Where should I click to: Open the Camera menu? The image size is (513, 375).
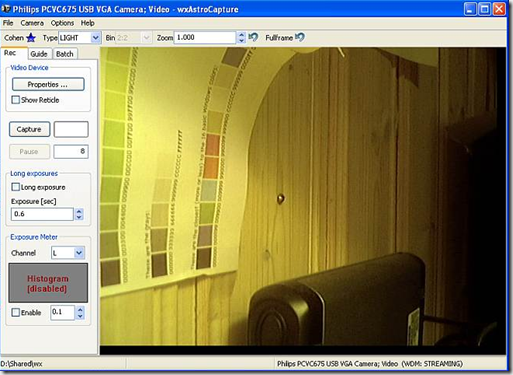click(x=32, y=23)
